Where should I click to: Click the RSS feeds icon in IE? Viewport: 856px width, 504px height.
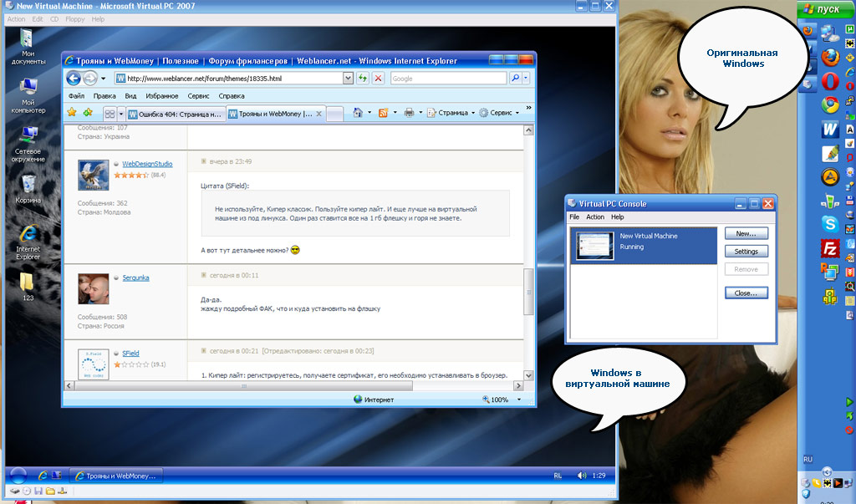[383, 113]
